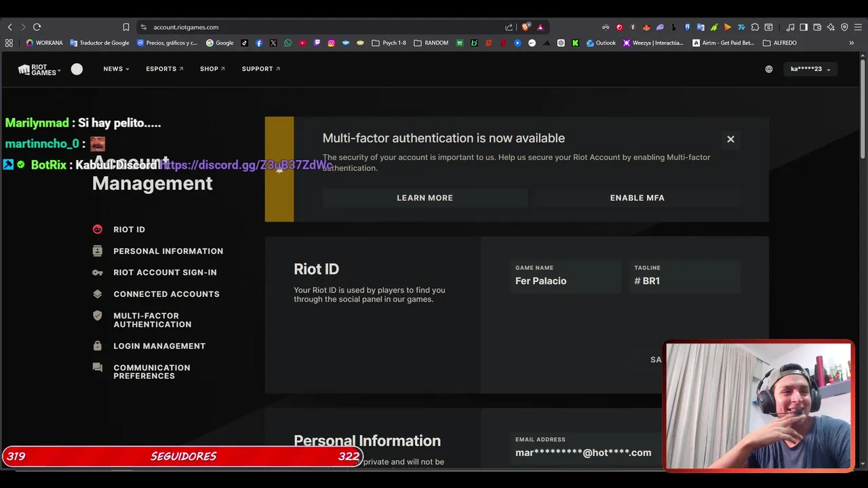Open the Weezyx bookmark
The height and width of the screenshot is (488, 868).
tap(653, 43)
